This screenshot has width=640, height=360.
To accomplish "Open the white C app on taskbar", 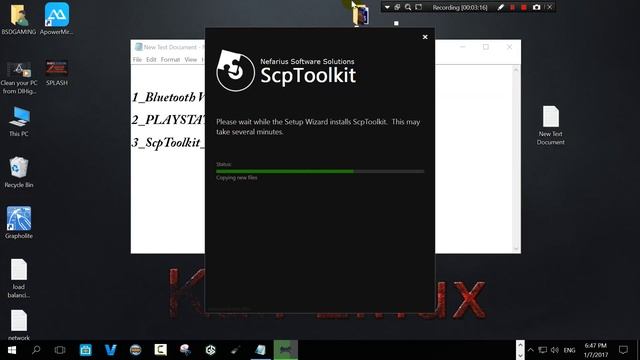I will point(160,350).
